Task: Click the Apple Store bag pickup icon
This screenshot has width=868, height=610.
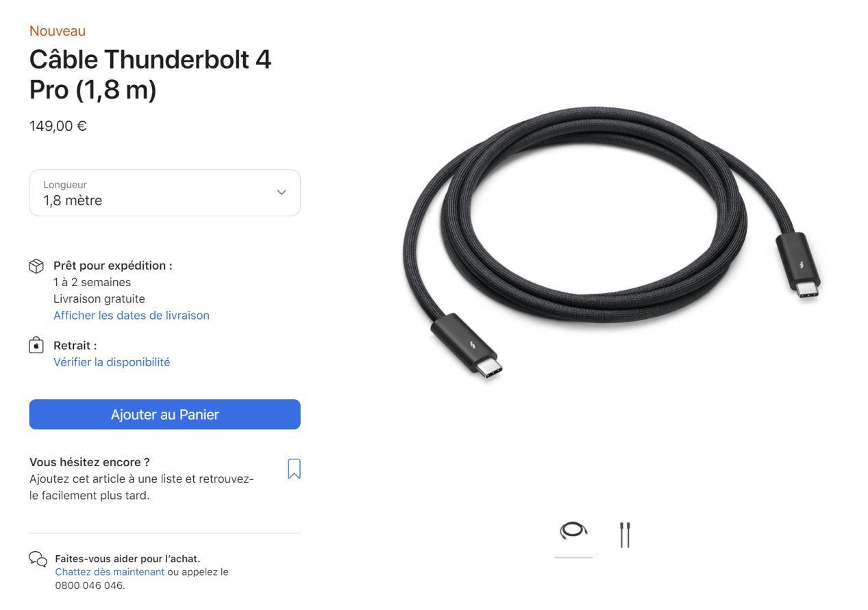Action: click(x=36, y=346)
